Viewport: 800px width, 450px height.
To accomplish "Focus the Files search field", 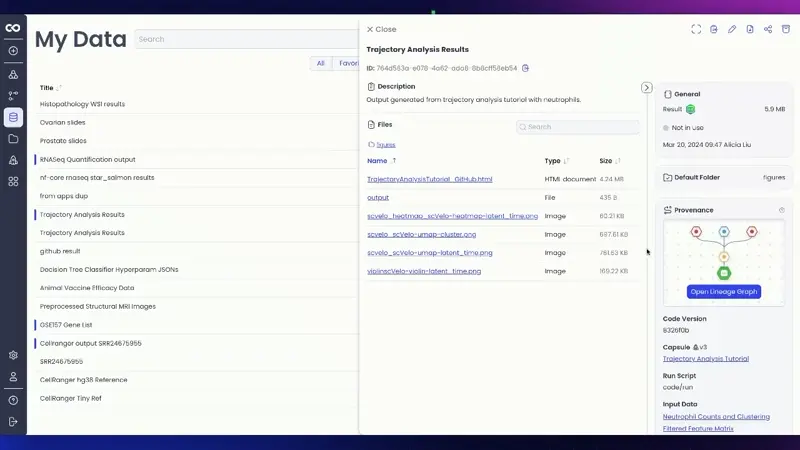I will [x=578, y=127].
